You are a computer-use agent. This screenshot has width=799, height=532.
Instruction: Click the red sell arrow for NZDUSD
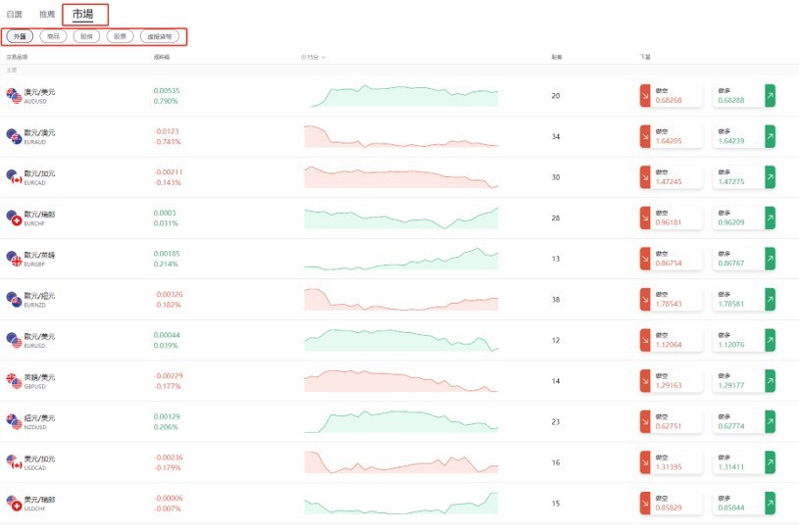[644, 421]
